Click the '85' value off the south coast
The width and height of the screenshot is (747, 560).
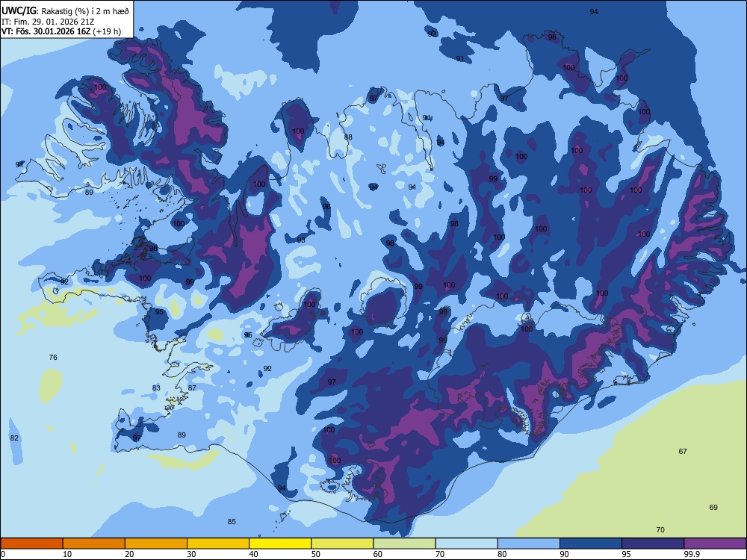(232, 521)
